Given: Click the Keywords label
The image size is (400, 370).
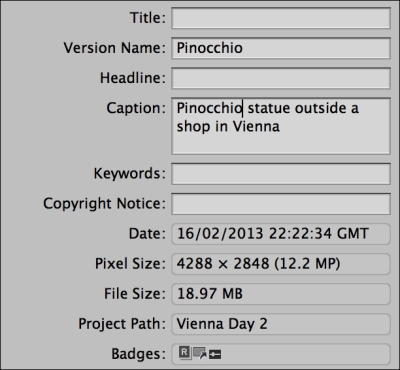Looking at the screenshot, I should click(x=130, y=174).
